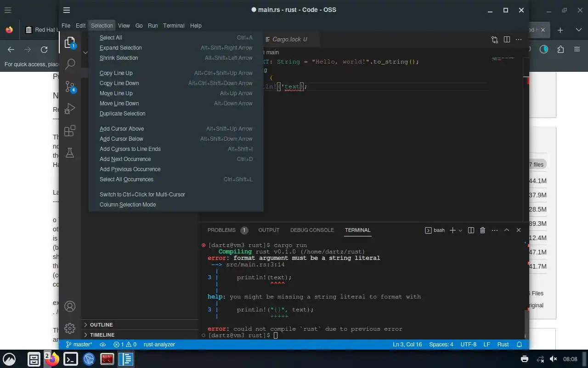Maximize terminal panel with up chevron
The width and height of the screenshot is (588, 368).
coord(507,230)
